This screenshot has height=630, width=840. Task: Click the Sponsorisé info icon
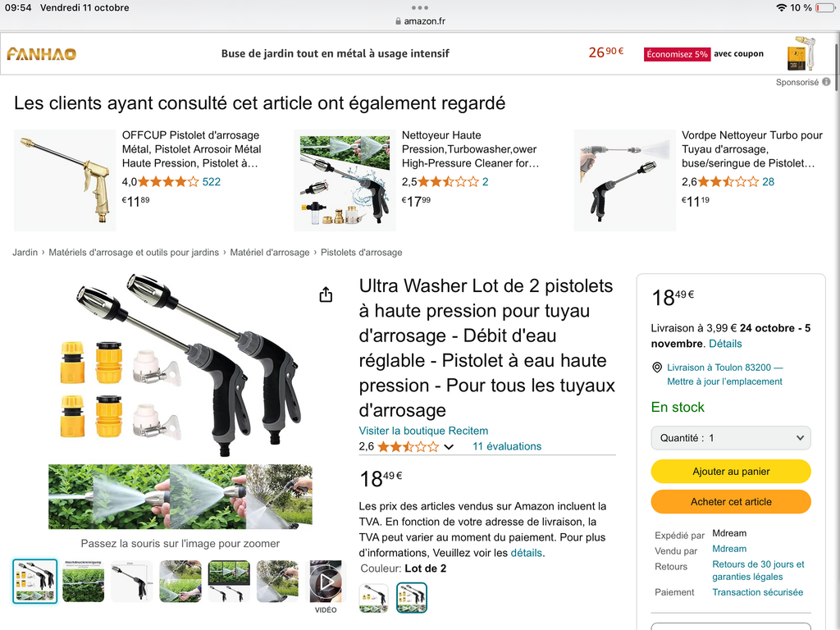826,82
